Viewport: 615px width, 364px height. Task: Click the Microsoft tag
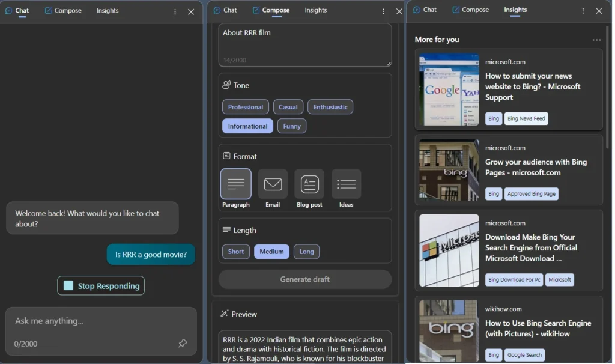(x=559, y=280)
